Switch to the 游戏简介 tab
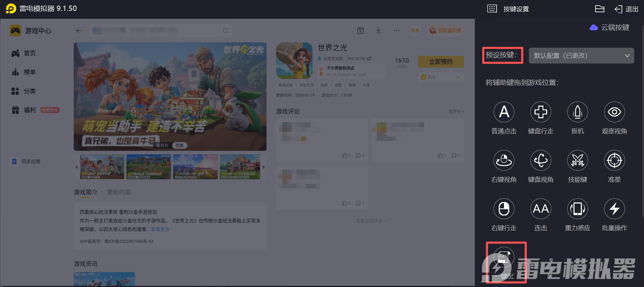 [86, 192]
